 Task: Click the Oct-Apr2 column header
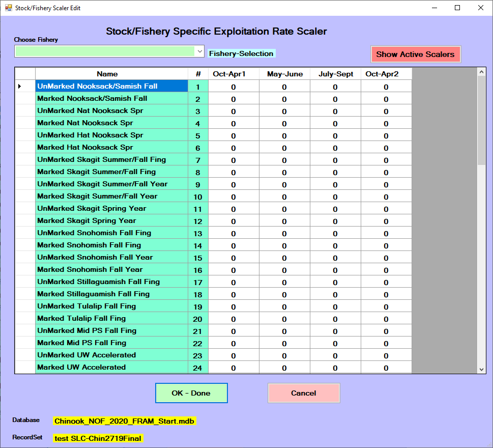pyautogui.click(x=387, y=74)
